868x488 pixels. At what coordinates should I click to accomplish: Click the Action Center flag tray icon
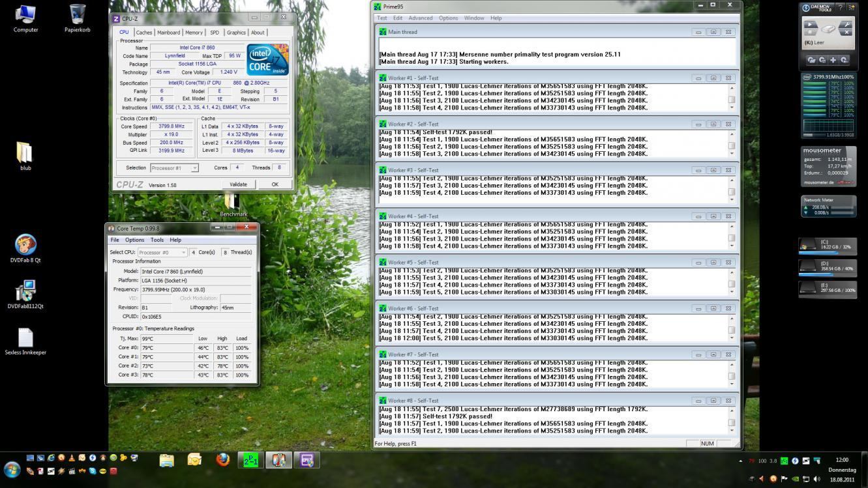pyautogui.click(x=784, y=479)
